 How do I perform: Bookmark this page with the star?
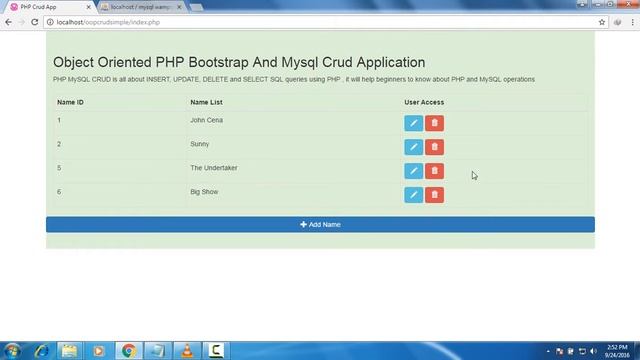(602, 22)
